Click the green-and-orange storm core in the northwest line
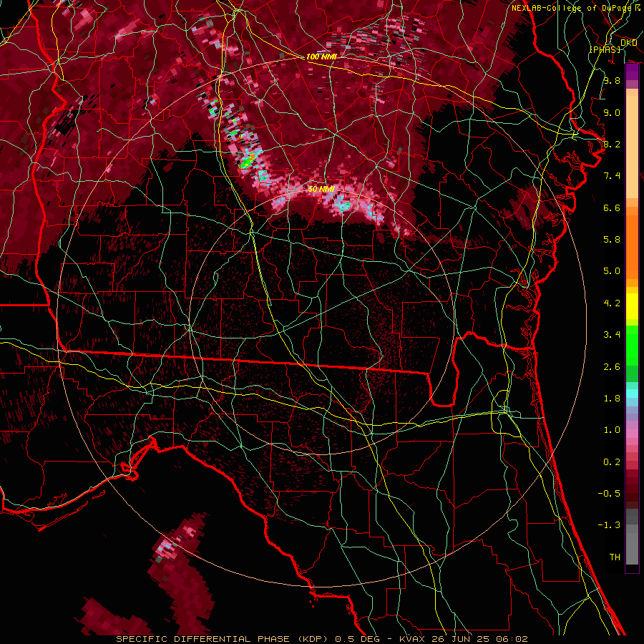The image size is (644, 644). tap(249, 160)
